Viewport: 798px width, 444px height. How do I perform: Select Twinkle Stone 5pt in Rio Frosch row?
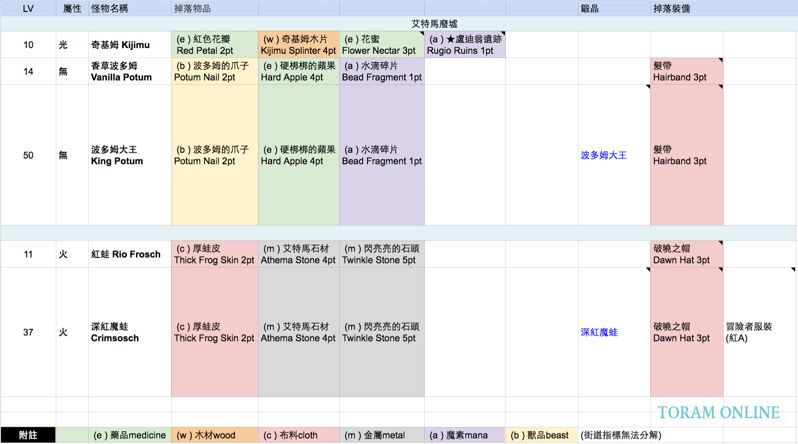point(382,254)
